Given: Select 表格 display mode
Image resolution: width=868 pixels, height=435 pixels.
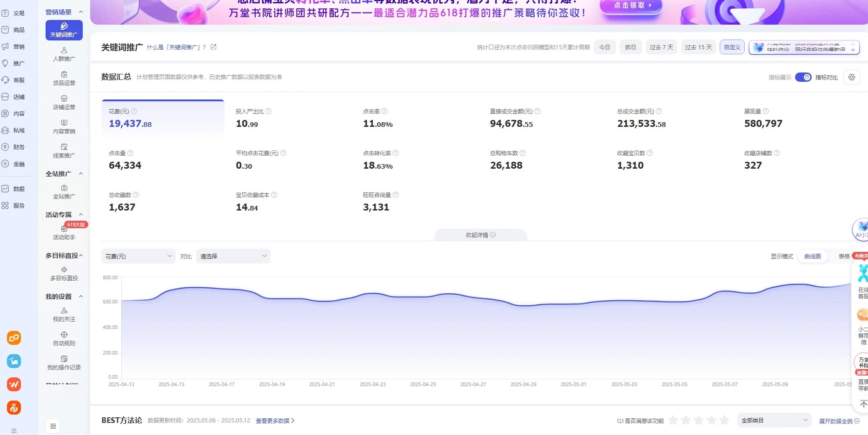Looking at the screenshot, I should [x=844, y=257].
